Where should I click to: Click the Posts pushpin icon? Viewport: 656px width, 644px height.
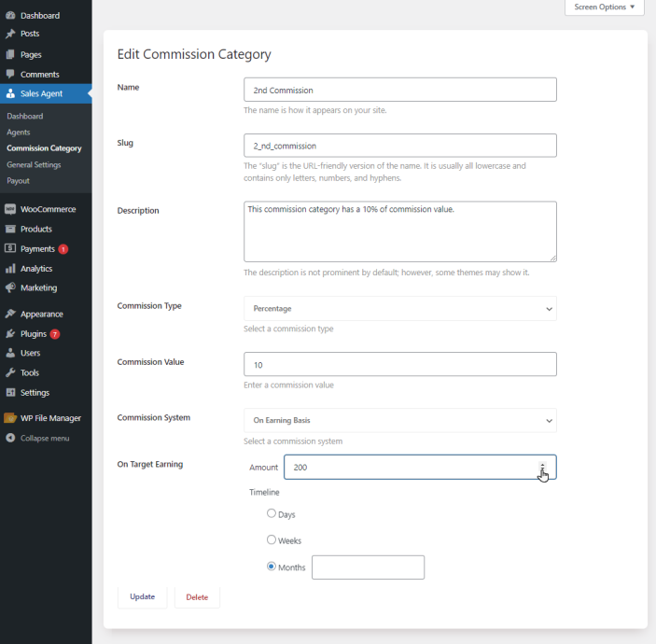coord(10,34)
